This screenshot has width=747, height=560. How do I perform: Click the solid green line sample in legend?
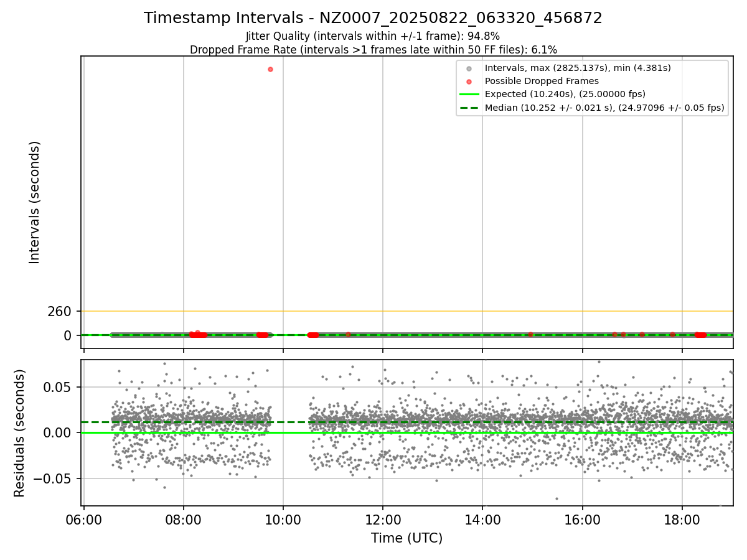point(469,95)
